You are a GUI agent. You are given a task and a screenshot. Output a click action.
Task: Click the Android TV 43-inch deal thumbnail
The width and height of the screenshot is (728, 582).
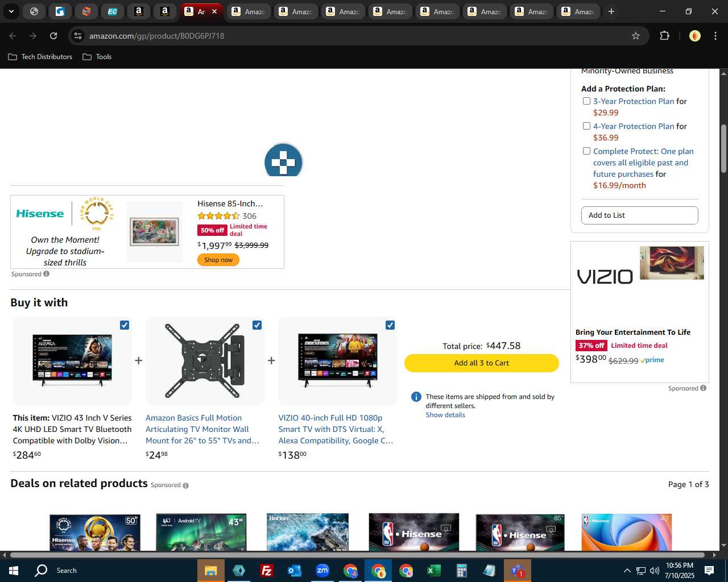(201, 533)
